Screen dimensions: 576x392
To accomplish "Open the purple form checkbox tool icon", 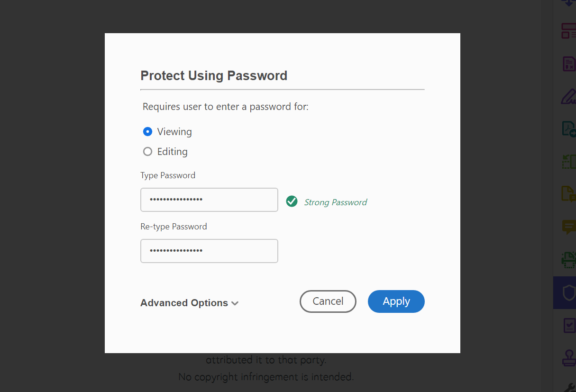I will pos(569,325).
